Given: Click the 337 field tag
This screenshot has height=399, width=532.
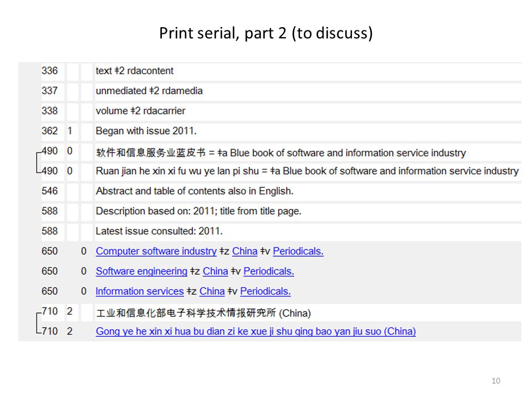Looking at the screenshot, I should 49,90.
